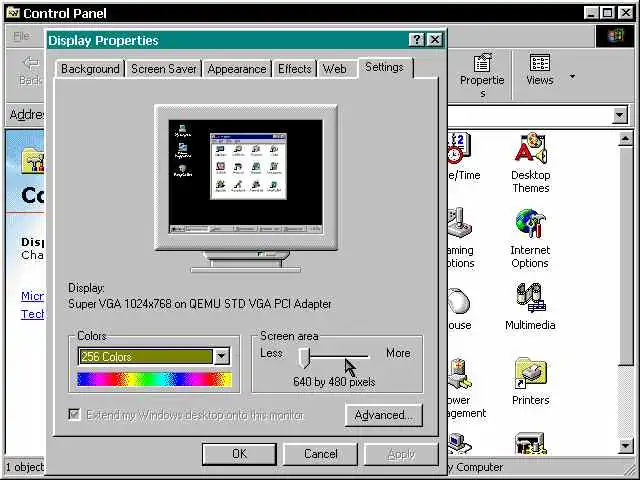Switch to the Appearance tab

coord(237,69)
